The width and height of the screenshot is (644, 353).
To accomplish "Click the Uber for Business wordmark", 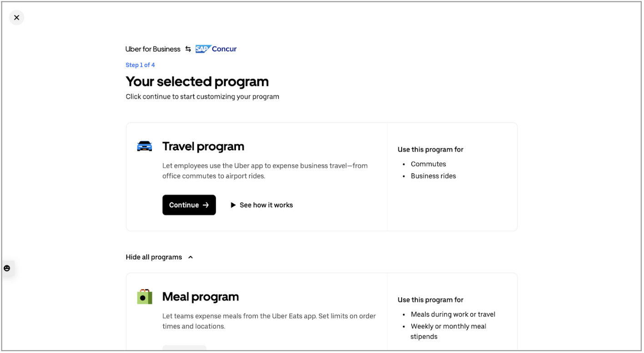I will tap(153, 49).
